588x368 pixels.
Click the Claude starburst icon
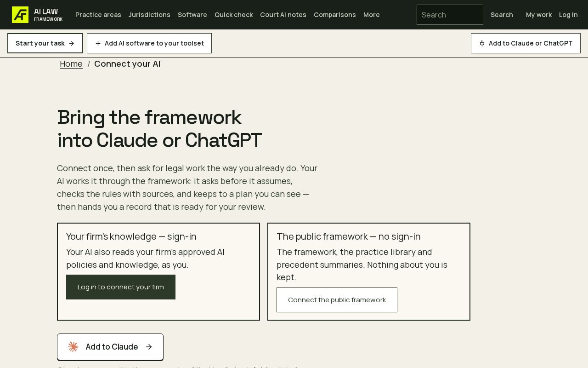click(73, 347)
